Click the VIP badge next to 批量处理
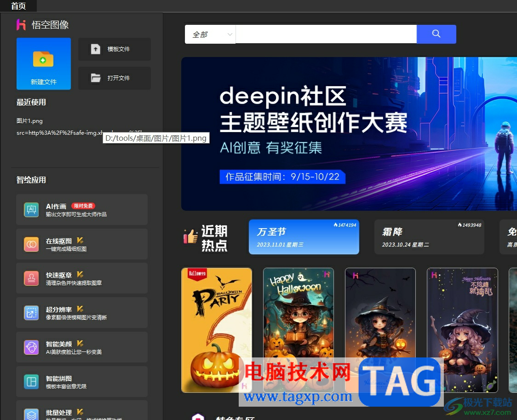The image size is (517, 420). point(80,412)
